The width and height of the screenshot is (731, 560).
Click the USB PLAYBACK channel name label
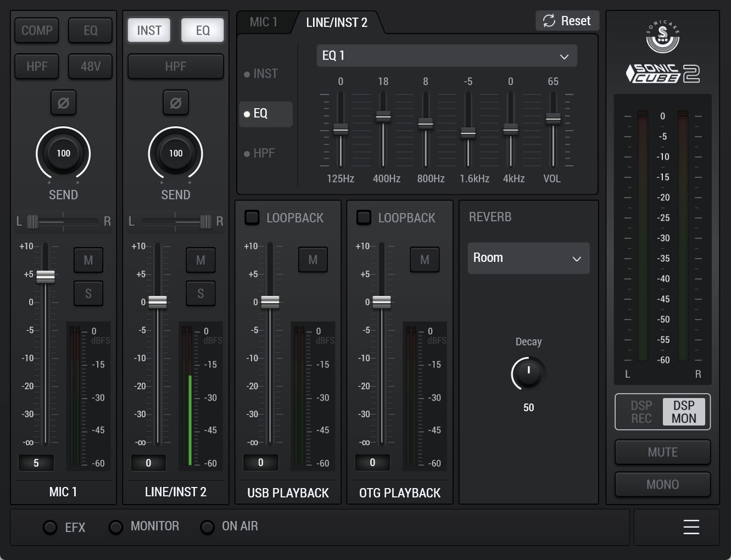pos(288,493)
